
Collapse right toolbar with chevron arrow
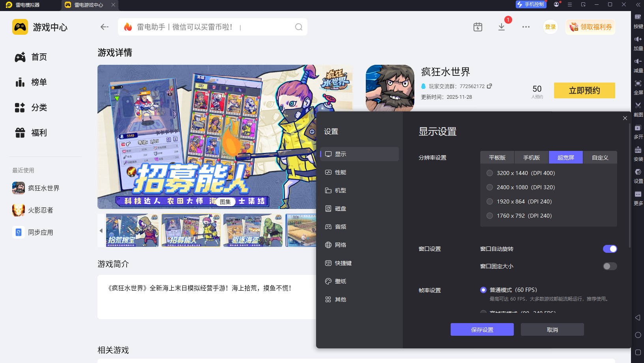click(x=638, y=5)
